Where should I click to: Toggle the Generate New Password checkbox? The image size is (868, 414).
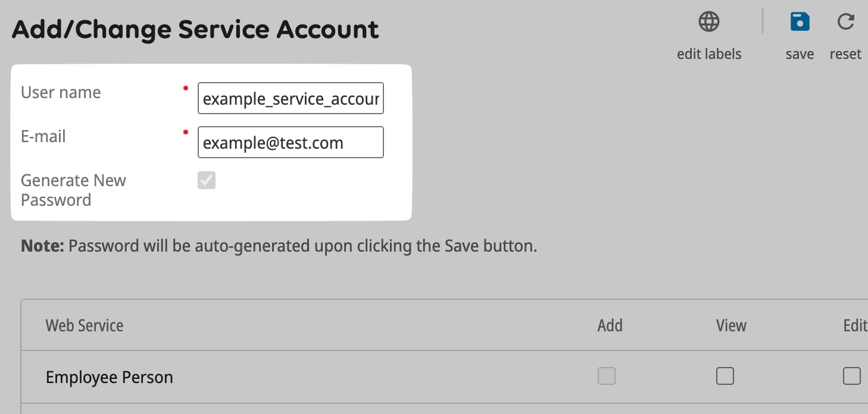(x=207, y=180)
